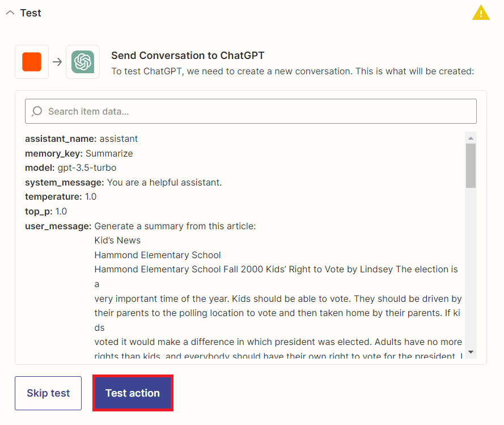
Task: Click the yellow warning triangle
Action: (481, 12)
